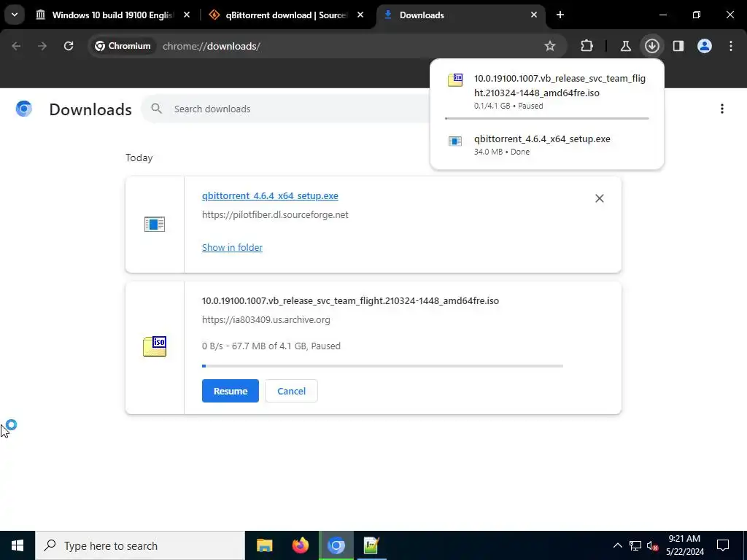Open File Explorer from taskbar
The image size is (747, 560).
pos(264,545)
